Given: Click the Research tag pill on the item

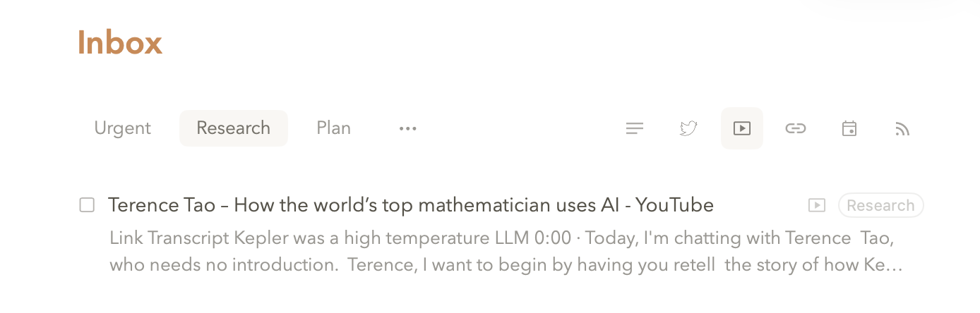Looking at the screenshot, I should (x=880, y=205).
